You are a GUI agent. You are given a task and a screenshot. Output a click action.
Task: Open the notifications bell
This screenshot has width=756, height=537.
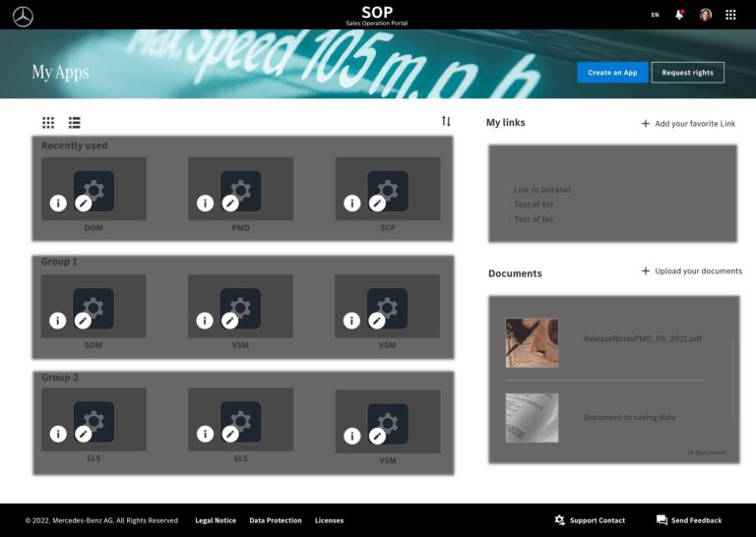click(679, 15)
